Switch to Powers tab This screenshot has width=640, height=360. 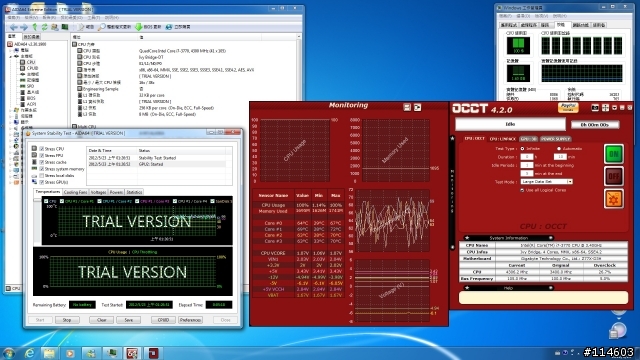[x=116, y=192]
